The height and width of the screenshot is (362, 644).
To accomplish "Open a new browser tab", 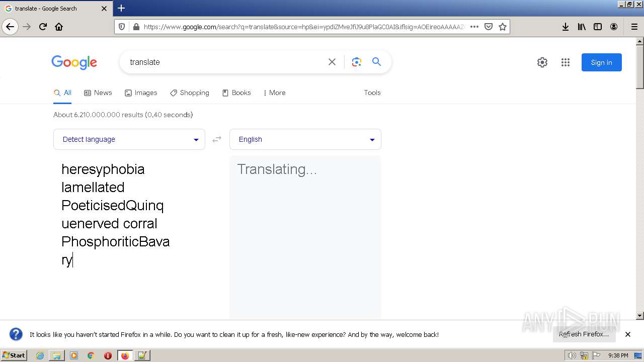I will [x=121, y=8].
